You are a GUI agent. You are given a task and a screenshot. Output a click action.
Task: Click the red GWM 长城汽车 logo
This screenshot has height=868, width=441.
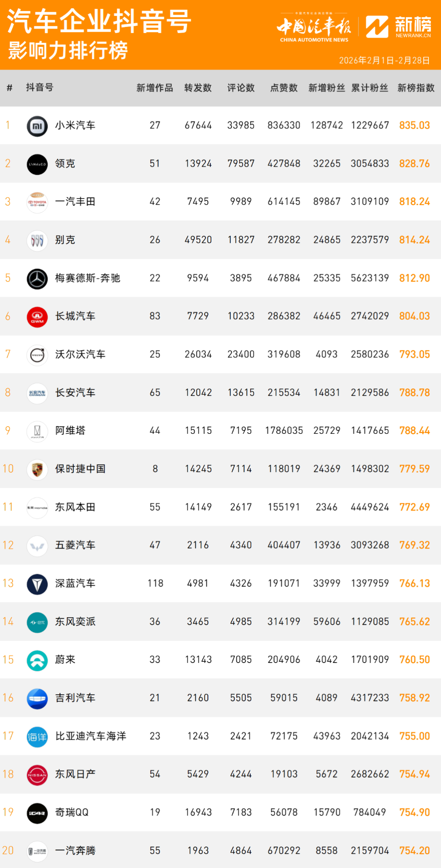click(37, 317)
